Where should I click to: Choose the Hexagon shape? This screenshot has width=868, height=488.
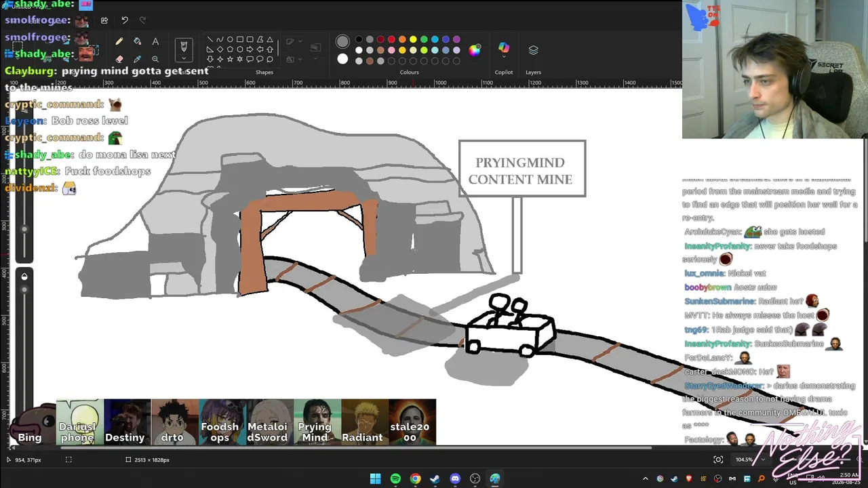click(x=240, y=49)
